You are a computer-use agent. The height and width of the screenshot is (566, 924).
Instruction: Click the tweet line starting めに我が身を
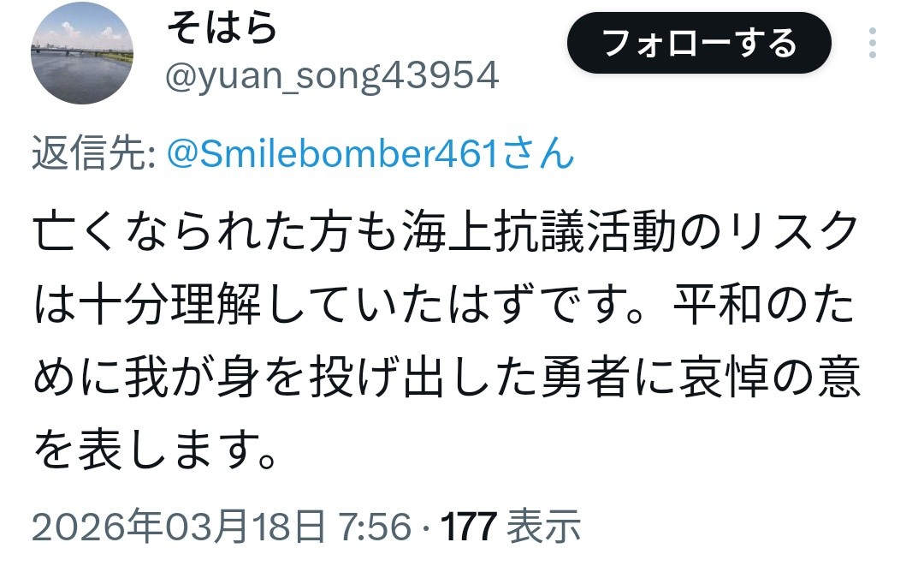tap(447, 378)
